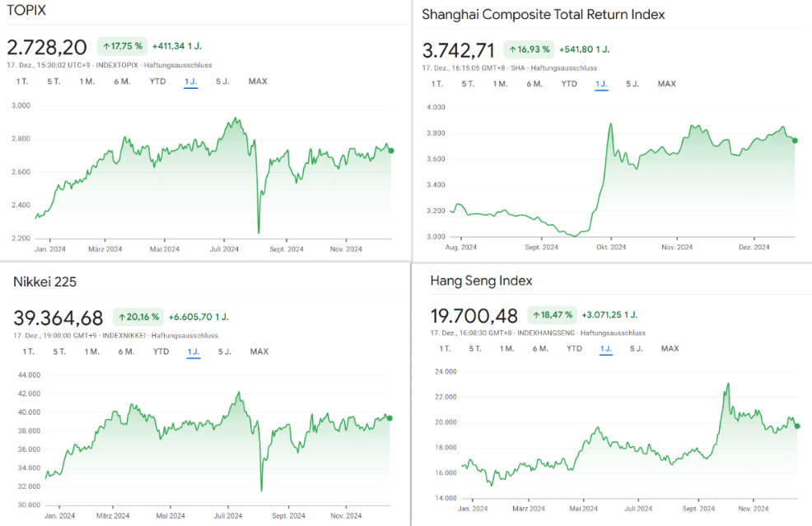This screenshot has height=526, width=812.
Task: Select 5 T. range on TOPIX chart
Action: pyautogui.click(x=54, y=81)
